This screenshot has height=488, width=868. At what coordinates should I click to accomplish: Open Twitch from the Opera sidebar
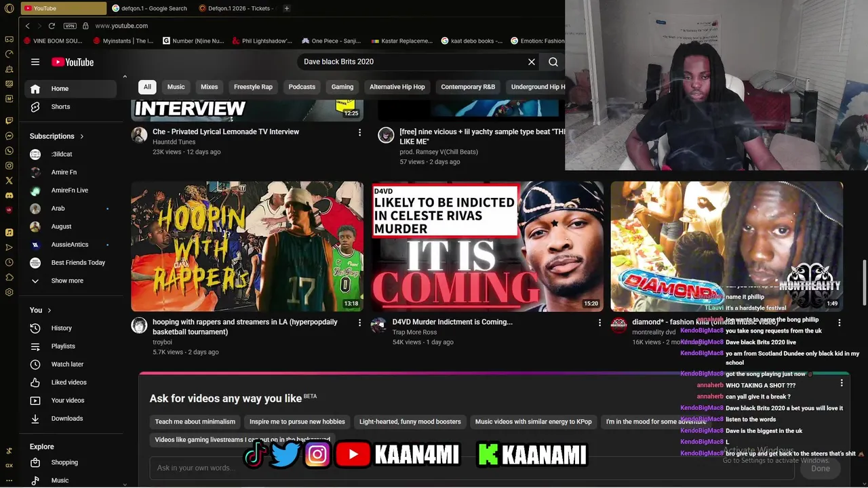pos(9,121)
